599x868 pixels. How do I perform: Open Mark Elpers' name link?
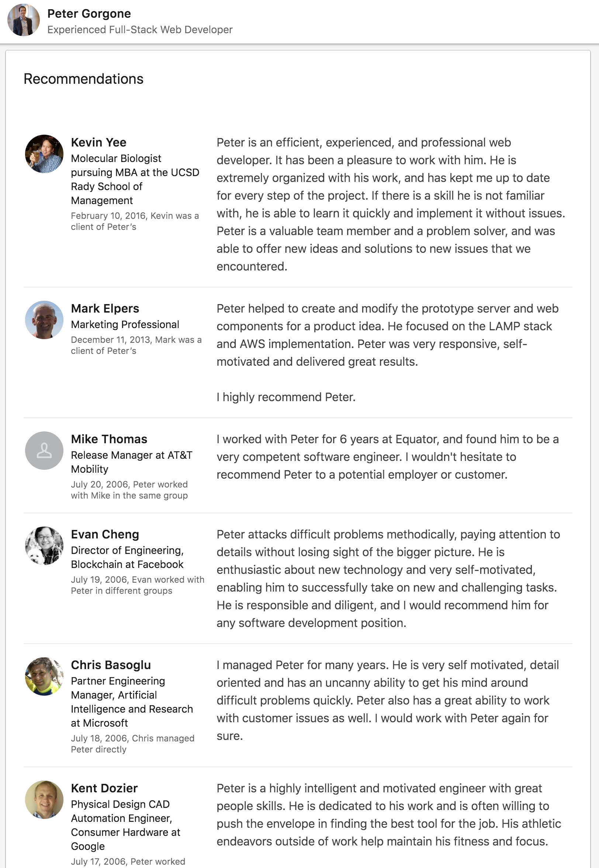tap(105, 308)
